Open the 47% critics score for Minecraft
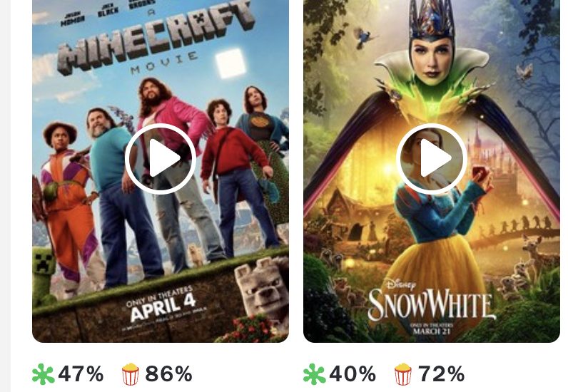 [81, 374]
